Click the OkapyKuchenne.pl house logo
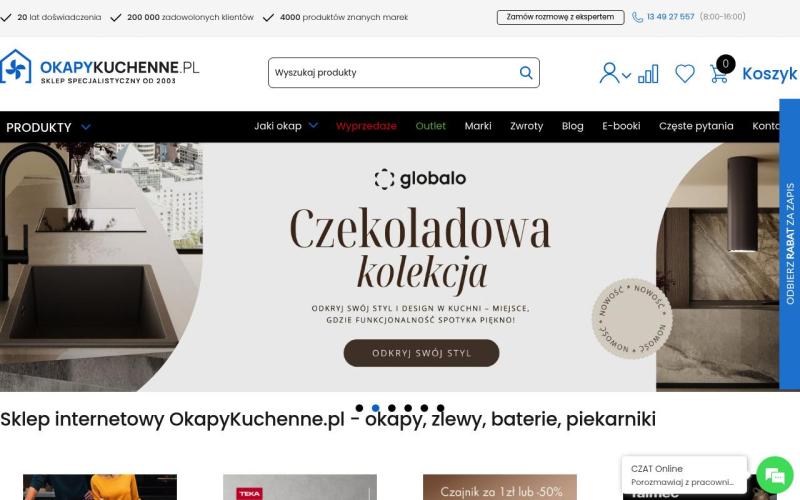This screenshot has width=800, height=500. 15,66
